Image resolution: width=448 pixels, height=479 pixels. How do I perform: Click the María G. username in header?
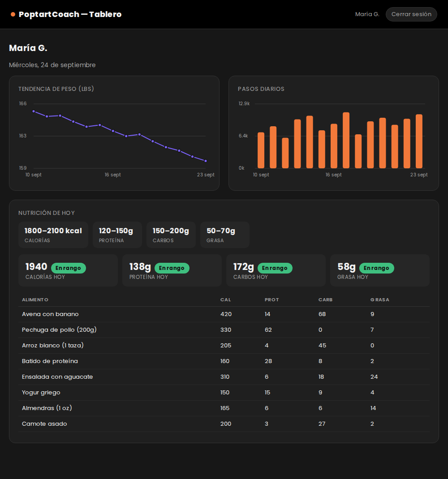pos(367,14)
